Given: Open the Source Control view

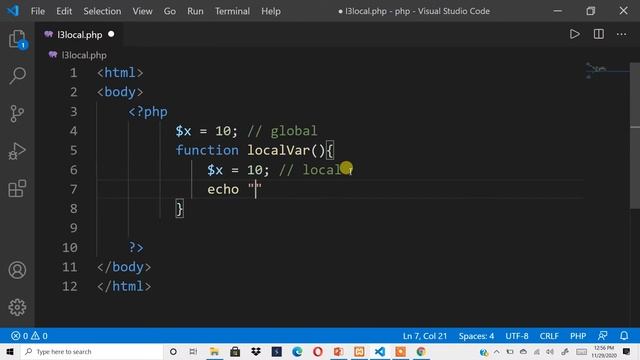Looking at the screenshot, I should tap(17, 113).
